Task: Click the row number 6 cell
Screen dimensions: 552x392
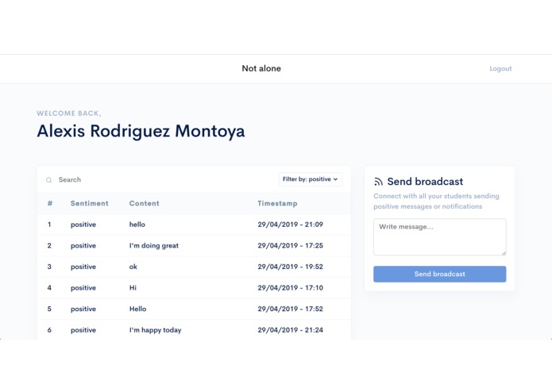Action: (49, 330)
